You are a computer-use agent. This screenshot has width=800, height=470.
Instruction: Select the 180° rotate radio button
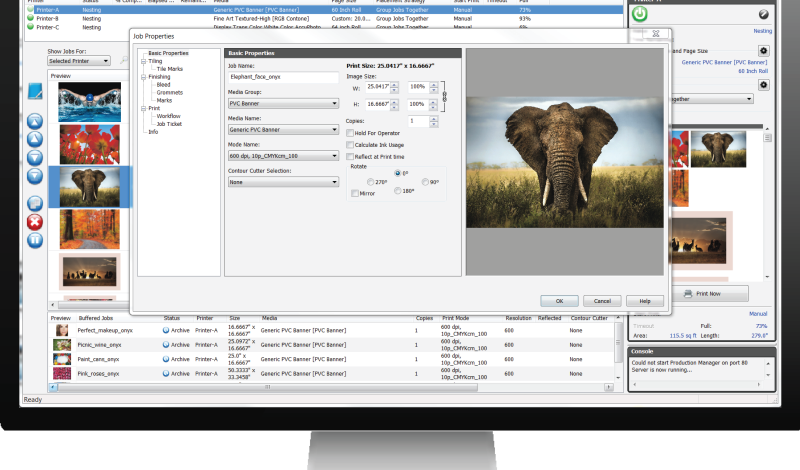tap(397, 191)
